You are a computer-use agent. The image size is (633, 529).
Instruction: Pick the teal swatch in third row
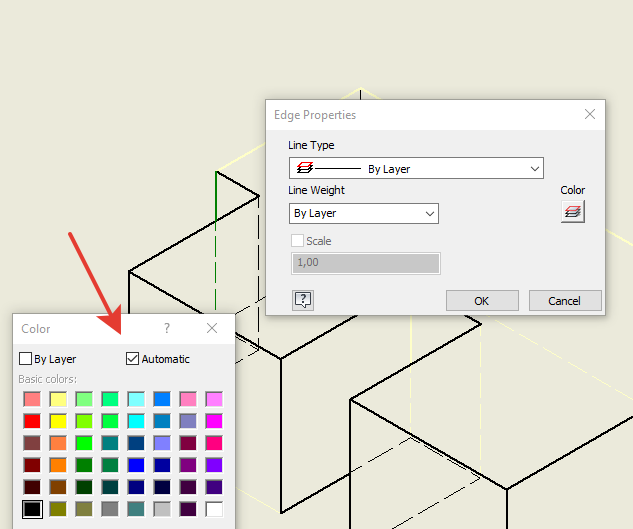pyautogui.click(x=110, y=443)
